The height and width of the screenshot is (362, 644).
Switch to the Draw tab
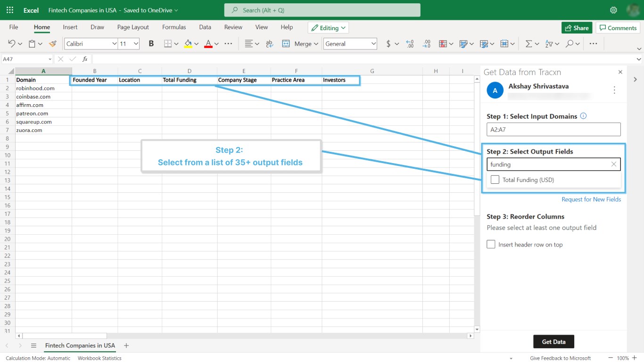pyautogui.click(x=98, y=27)
